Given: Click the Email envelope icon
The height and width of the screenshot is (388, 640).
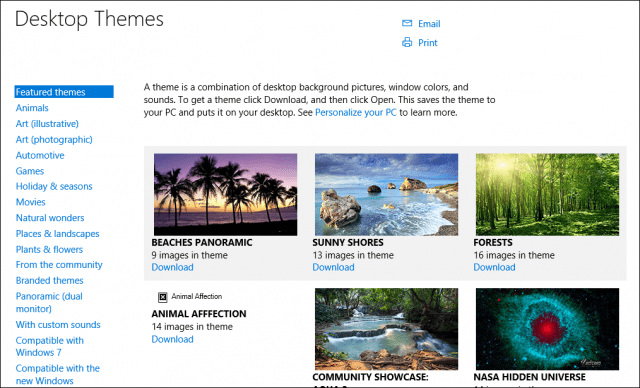Looking at the screenshot, I should point(407,23).
